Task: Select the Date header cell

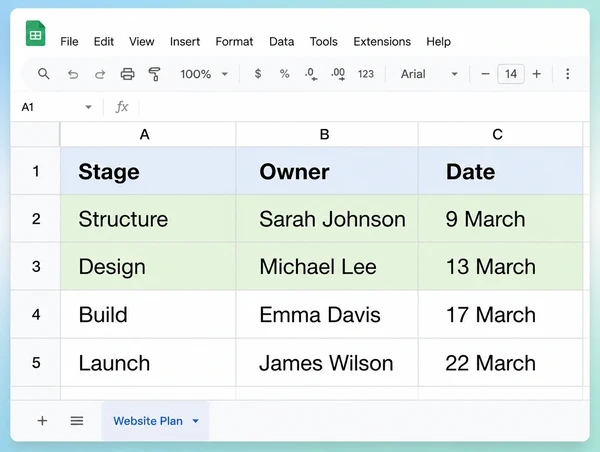Action: tap(501, 171)
